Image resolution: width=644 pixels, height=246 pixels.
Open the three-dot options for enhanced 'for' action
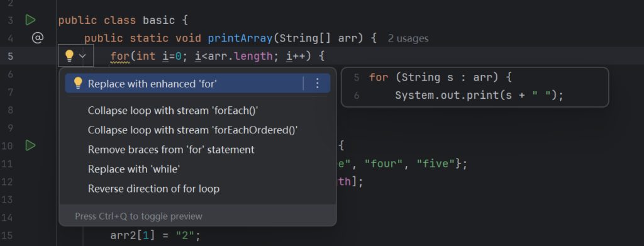point(317,84)
